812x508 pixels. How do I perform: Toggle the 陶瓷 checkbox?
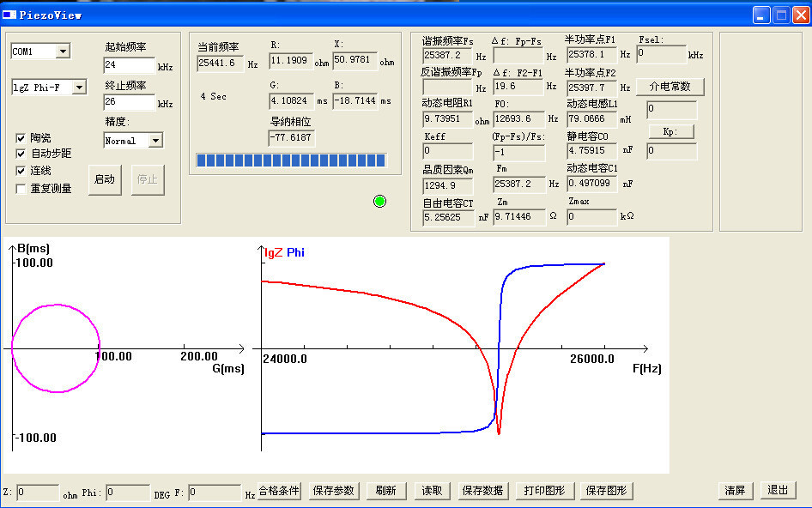tap(21, 138)
